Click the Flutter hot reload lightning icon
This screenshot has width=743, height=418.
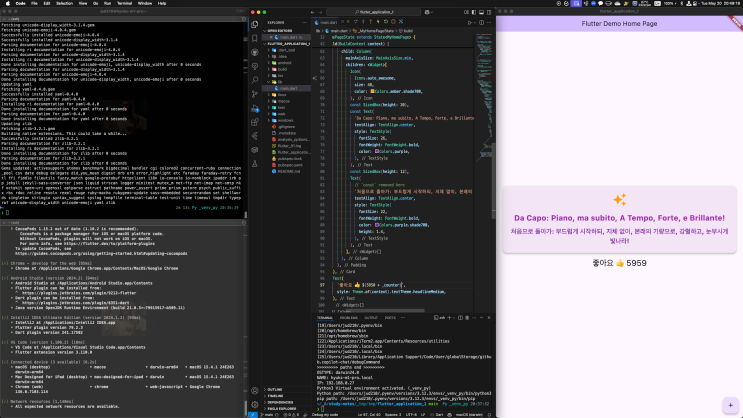coord(378,22)
